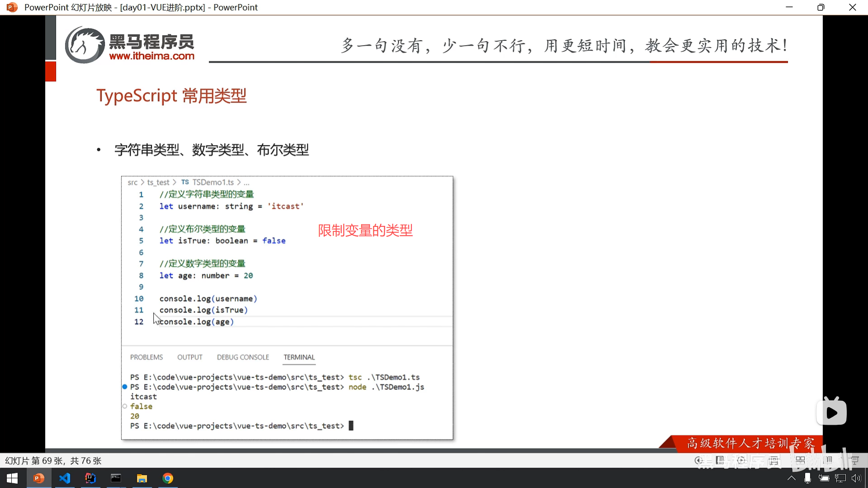Switch to Normal view icon
Viewport: 868px width, 488px height.
click(x=774, y=460)
